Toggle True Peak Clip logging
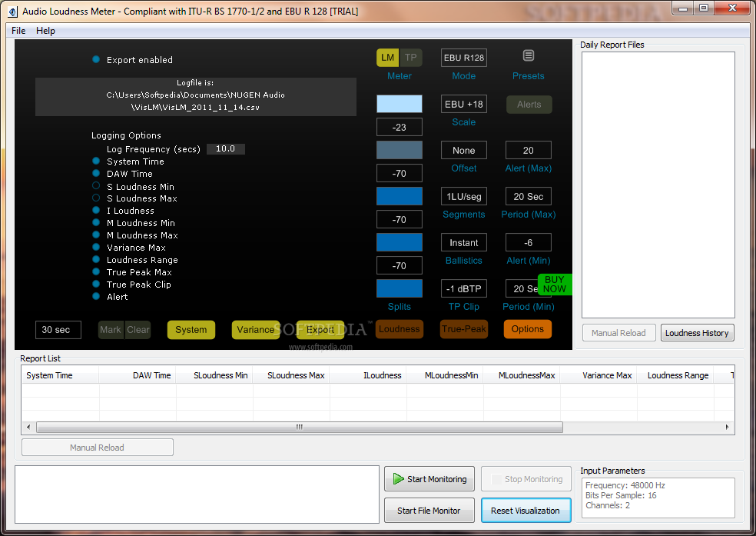 96,285
